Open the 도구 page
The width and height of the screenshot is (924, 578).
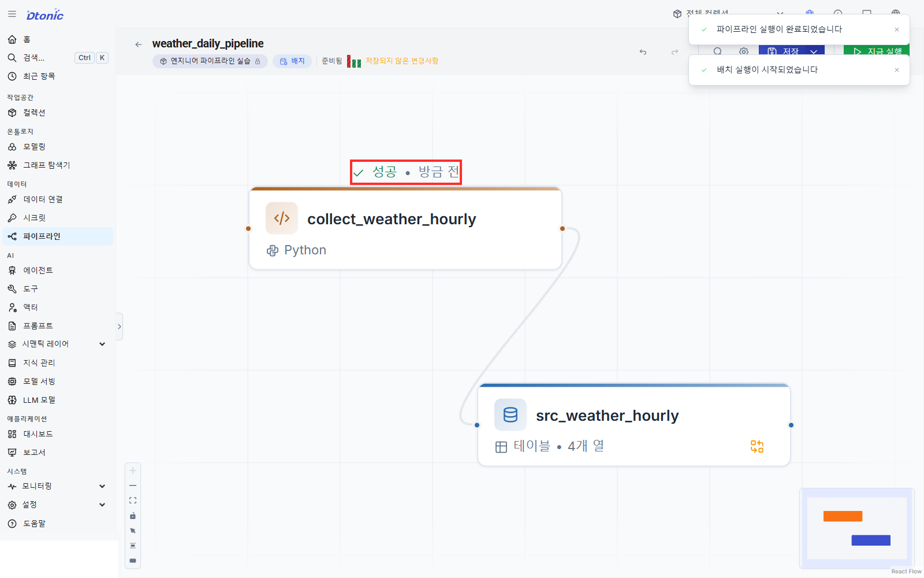click(x=58, y=289)
